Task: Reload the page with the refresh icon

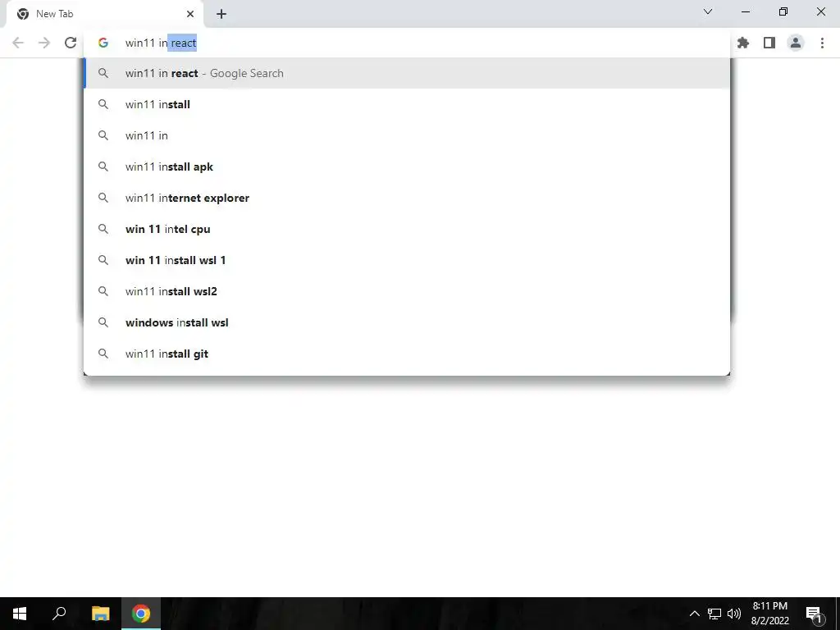Action: point(71,43)
